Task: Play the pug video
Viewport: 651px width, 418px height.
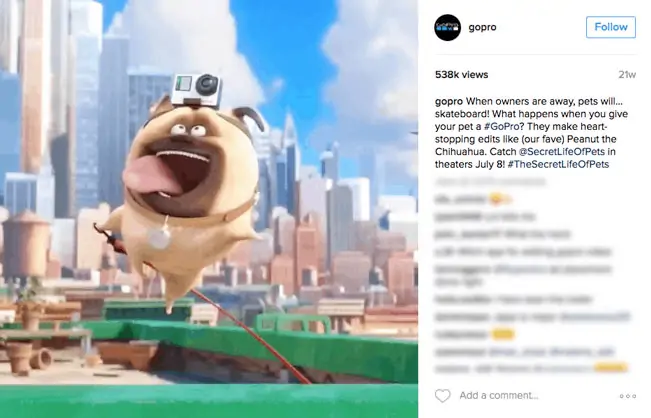Action: [x=209, y=209]
